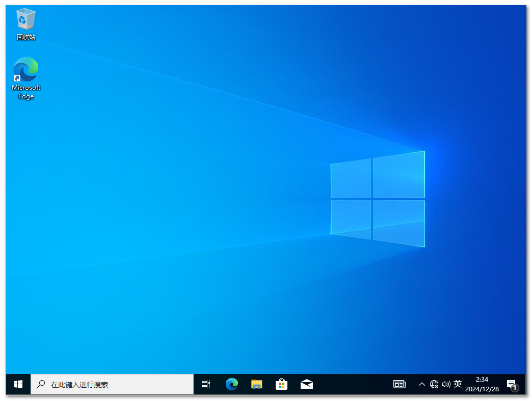Open Microsoft Store from the taskbar
The image size is (532, 401).
282,384
